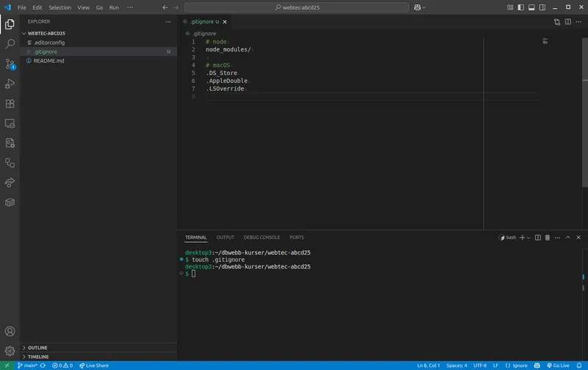The image size is (588, 370).
Task: Open notifications bell icon
Action: click(x=579, y=366)
